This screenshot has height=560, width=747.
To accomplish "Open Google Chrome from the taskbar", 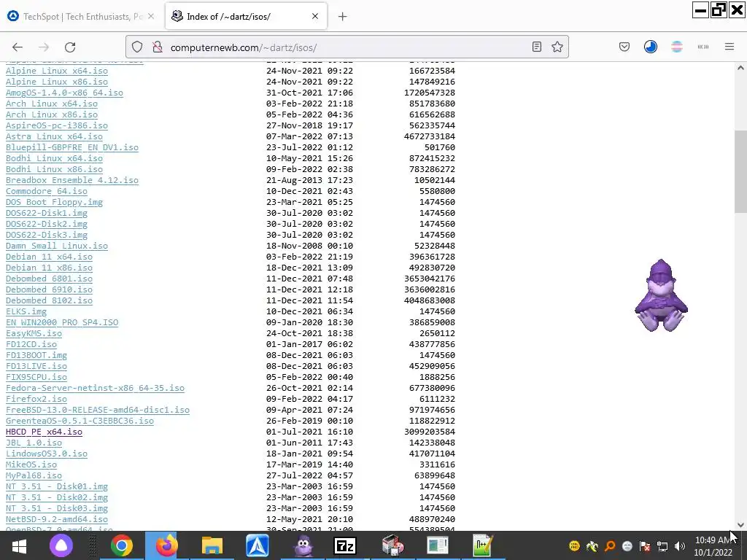I will [x=122, y=545].
